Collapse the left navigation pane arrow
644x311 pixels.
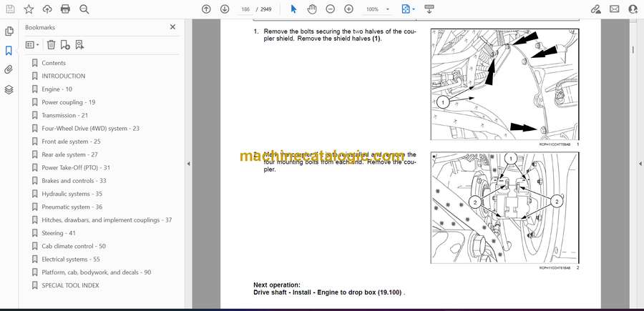[187, 164]
